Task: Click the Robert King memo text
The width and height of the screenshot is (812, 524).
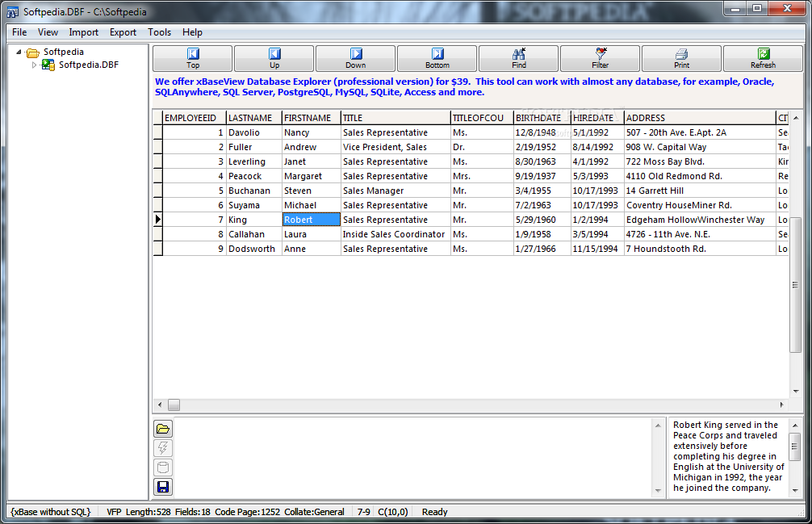Action: 727,456
